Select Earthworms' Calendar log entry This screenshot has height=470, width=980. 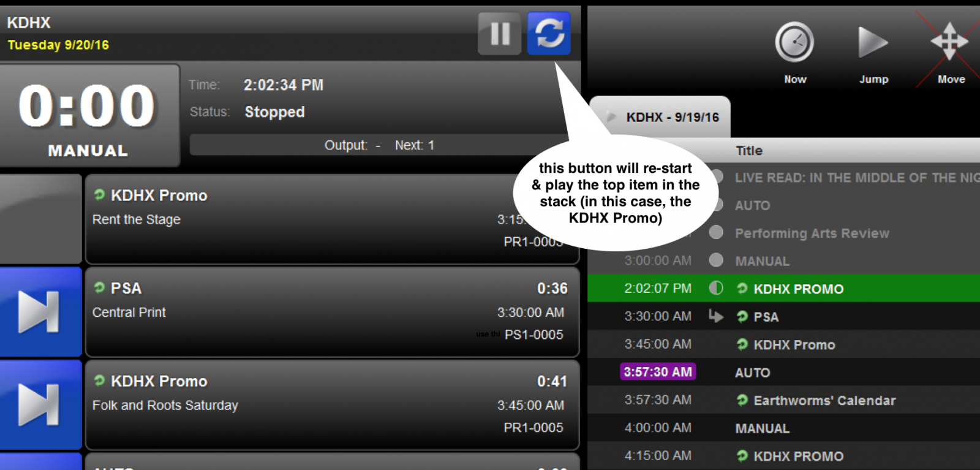(824, 401)
